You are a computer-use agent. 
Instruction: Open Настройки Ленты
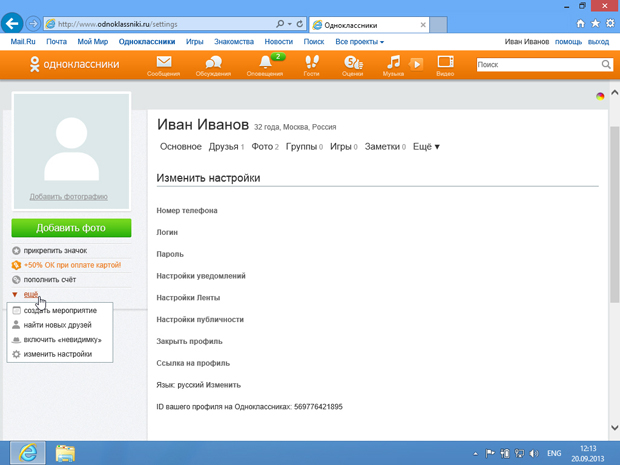point(188,298)
